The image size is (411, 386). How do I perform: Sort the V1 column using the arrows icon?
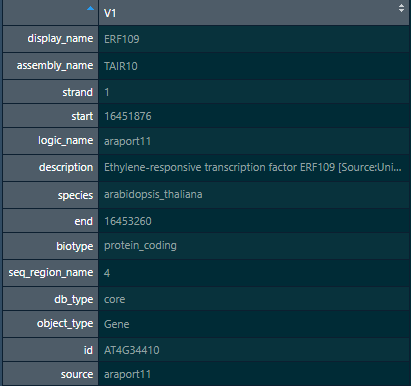401,8
